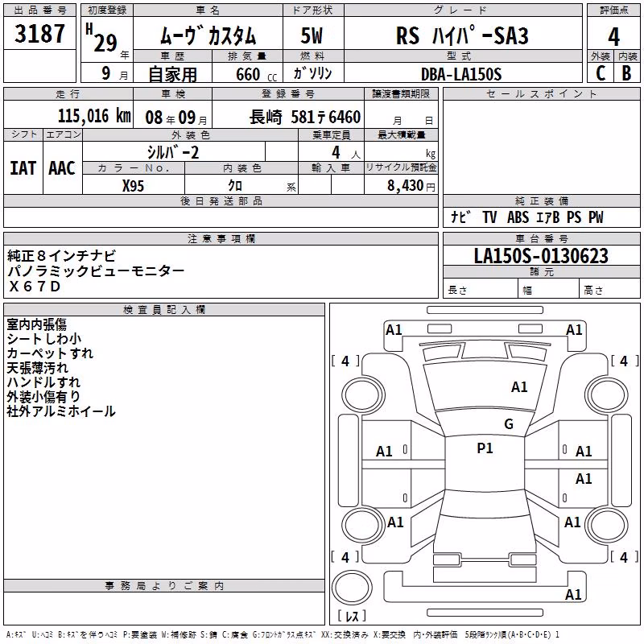Click the inspection date 08年09月

[x=176, y=118]
